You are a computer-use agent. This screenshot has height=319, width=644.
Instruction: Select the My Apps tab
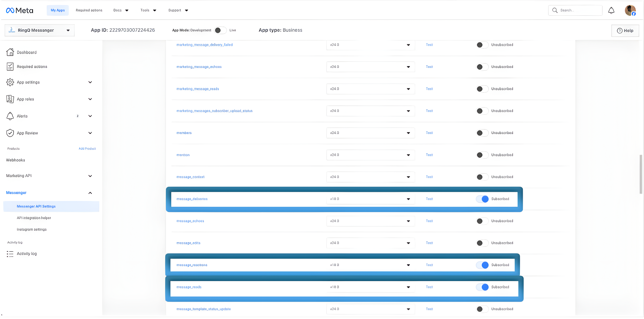click(x=58, y=10)
